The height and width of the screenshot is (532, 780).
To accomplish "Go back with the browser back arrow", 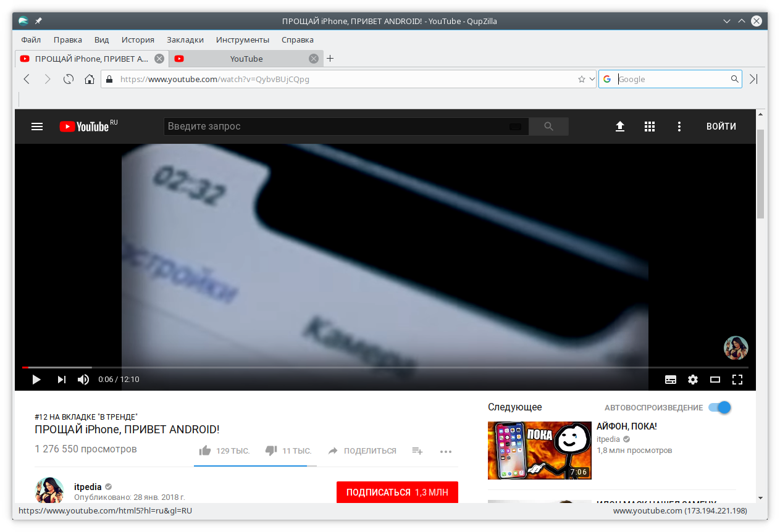I will tap(27, 79).
